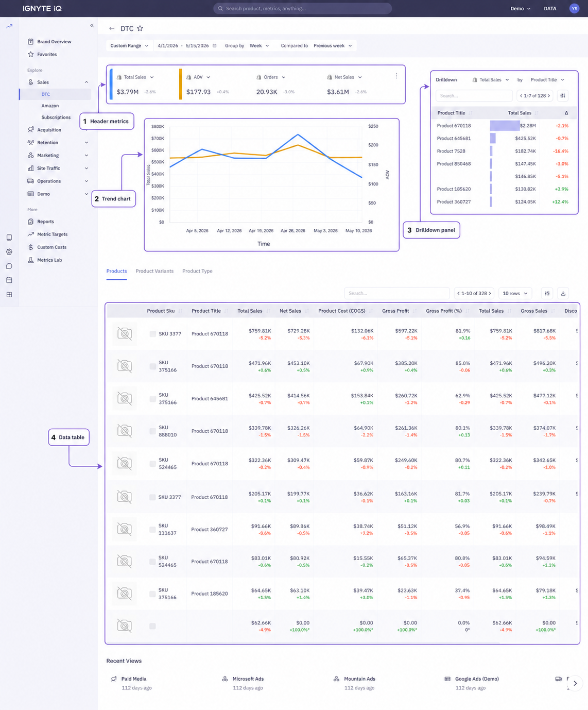Open Metrics Lab in sidebar
This screenshot has height=710, width=588.
(49, 260)
